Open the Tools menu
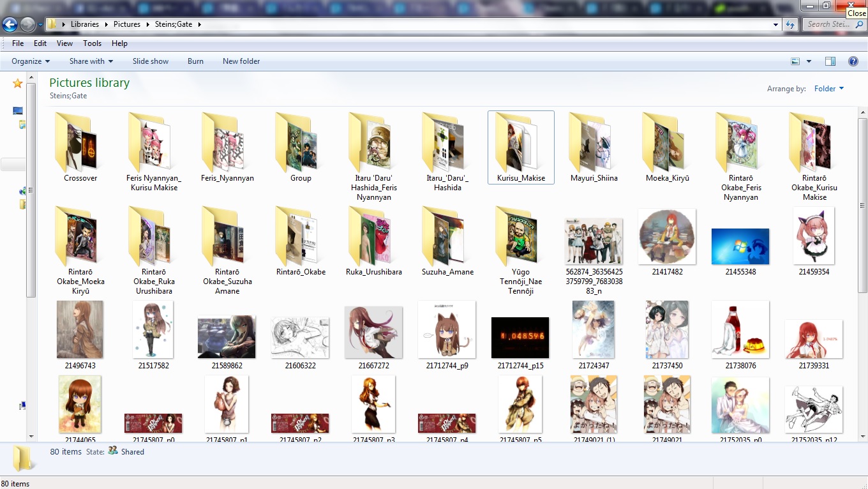This screenshot has width=868, height=489. coord(92,43)
